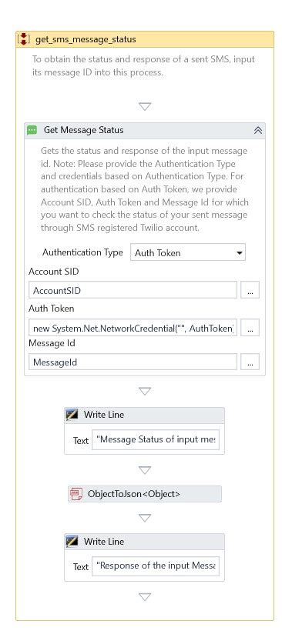Click the drop arrow below Get Message Status
Image resolution: width=282 pixels, height=644 pixels.
pos(145,391)
